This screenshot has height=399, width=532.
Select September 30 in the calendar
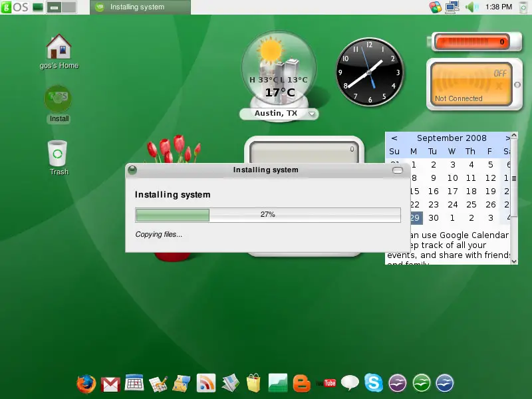pos(433,217)
